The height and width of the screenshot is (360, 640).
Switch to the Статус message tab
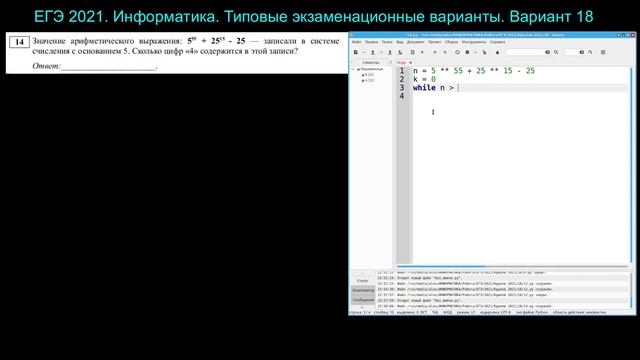[x=362, y=281]
